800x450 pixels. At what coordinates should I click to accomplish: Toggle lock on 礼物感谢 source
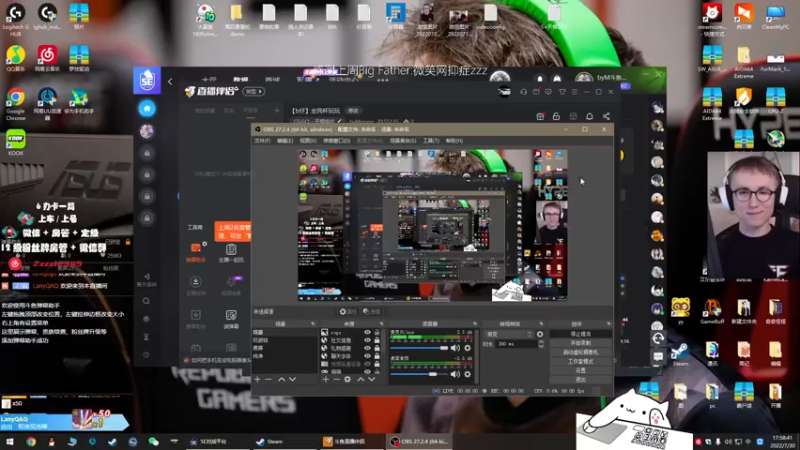(x=377, y=348)
